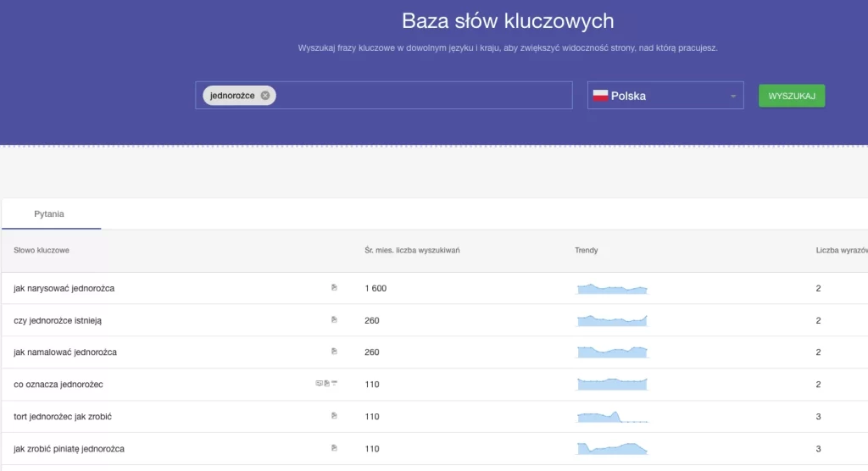This screenshot has height=471, width=868.
Task: Open trend chart for czy jednorożce istnieją
Action: coord(612,320)
